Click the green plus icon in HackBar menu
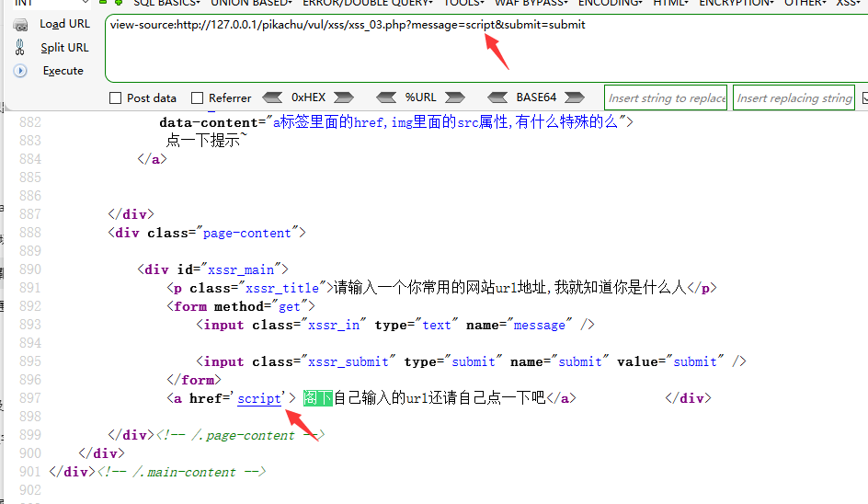 [119, 2]
